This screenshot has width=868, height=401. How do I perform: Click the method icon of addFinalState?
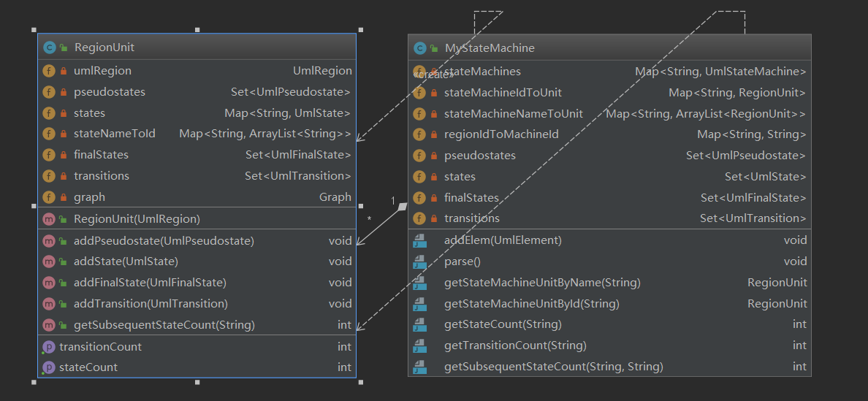coord(49,283)
